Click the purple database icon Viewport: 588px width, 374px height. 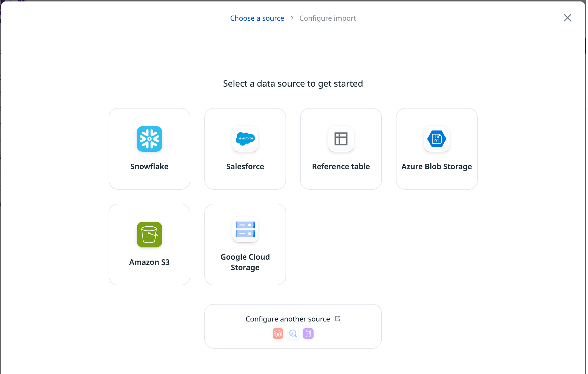pos(308,333)
